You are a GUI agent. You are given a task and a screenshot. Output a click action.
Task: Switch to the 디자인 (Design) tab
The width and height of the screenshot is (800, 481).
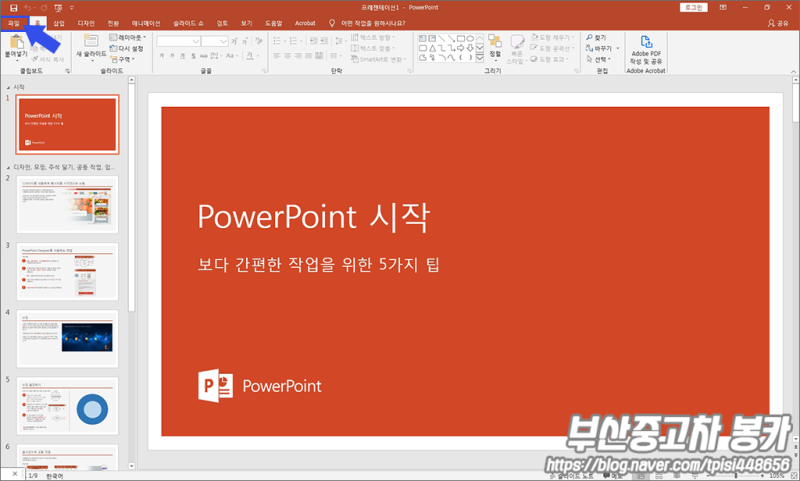(x=86, y=23)
